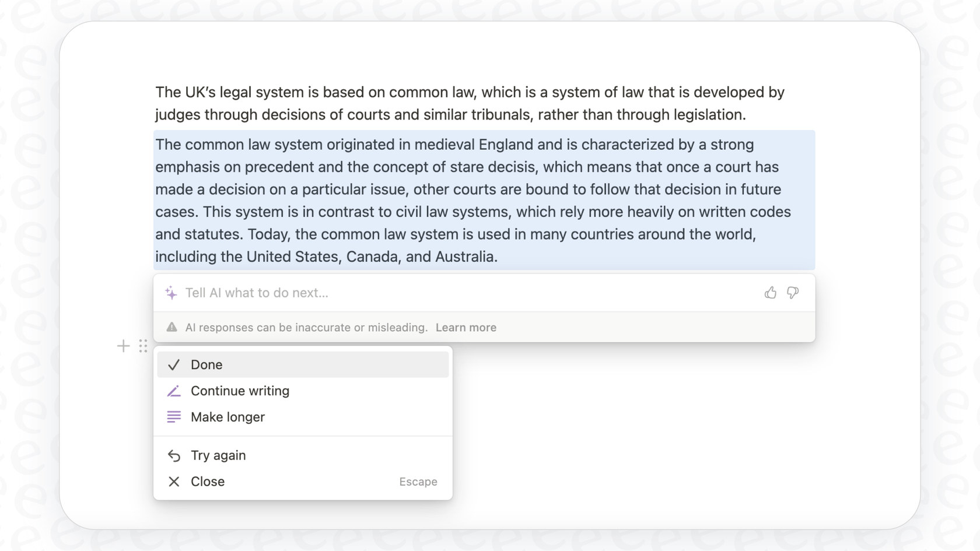The width and height of the screenshot is (980, 551).
Task: Click the AI sparkle icon in the prompt bar
Action: (171, 293)
